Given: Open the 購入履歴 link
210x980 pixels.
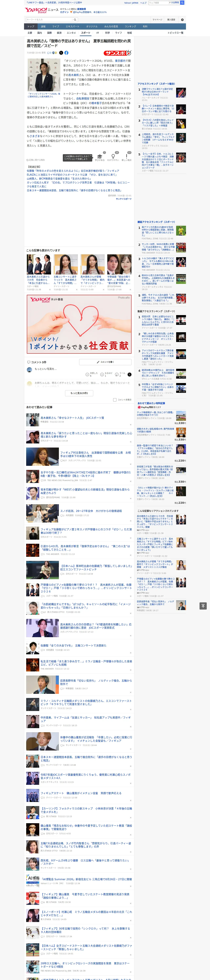Looking at the screenshot, I should pyautogui.click(x=171, y=19).
